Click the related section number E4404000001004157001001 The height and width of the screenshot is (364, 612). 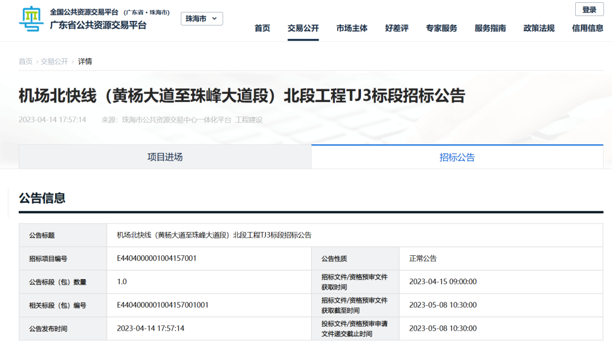pyautogui.click(x=163, y=305)
